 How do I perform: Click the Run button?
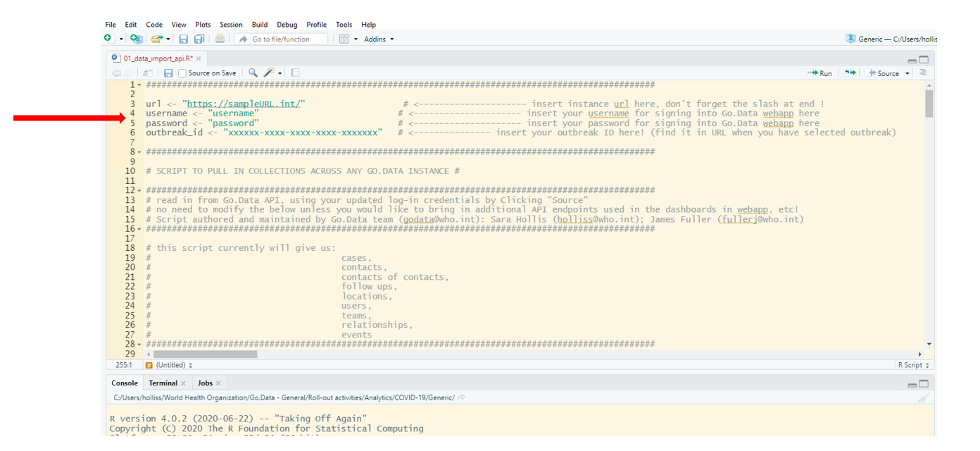(819, 73)
